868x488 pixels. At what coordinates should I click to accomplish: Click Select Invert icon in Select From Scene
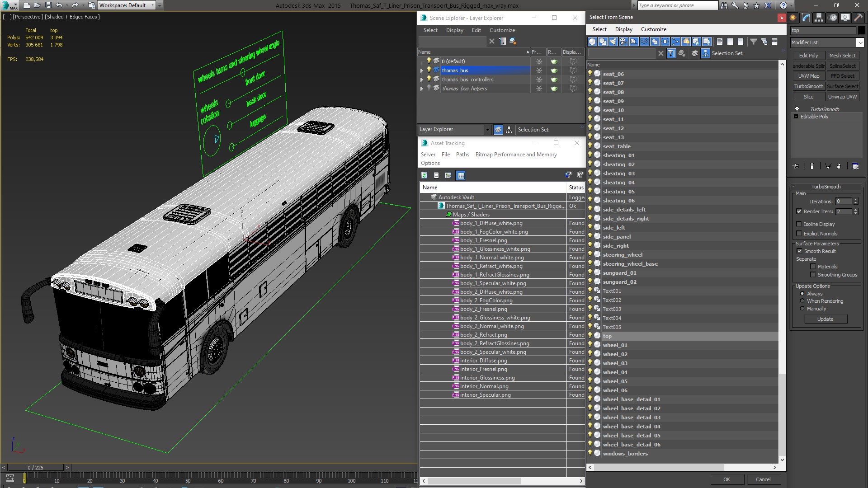coord(741,42)
